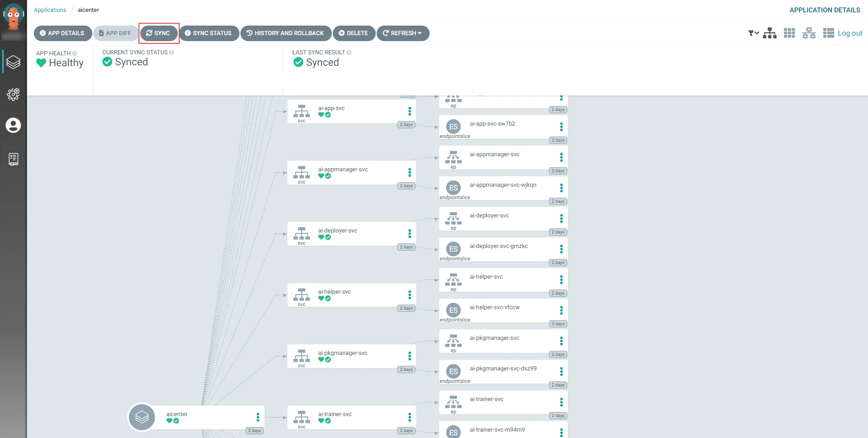Screen dimensions: 868x438
Task: Select the ai-deployer-svc service node
Action: [351, 234]
